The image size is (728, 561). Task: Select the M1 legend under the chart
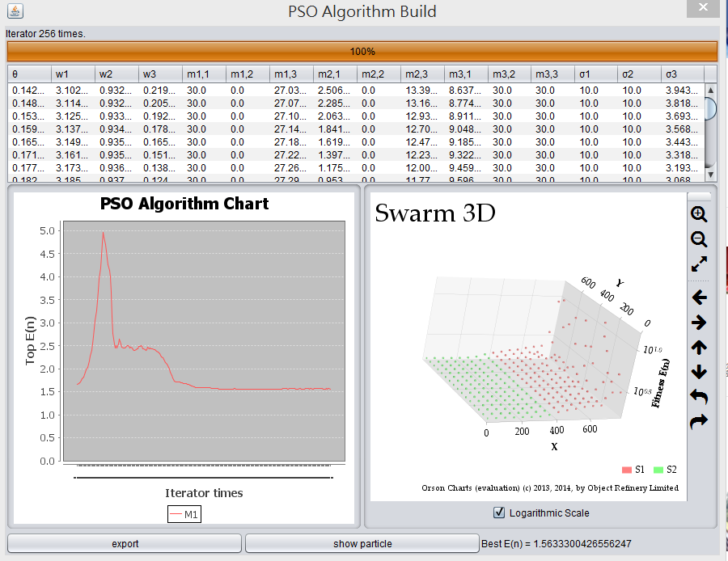[184, 513]
